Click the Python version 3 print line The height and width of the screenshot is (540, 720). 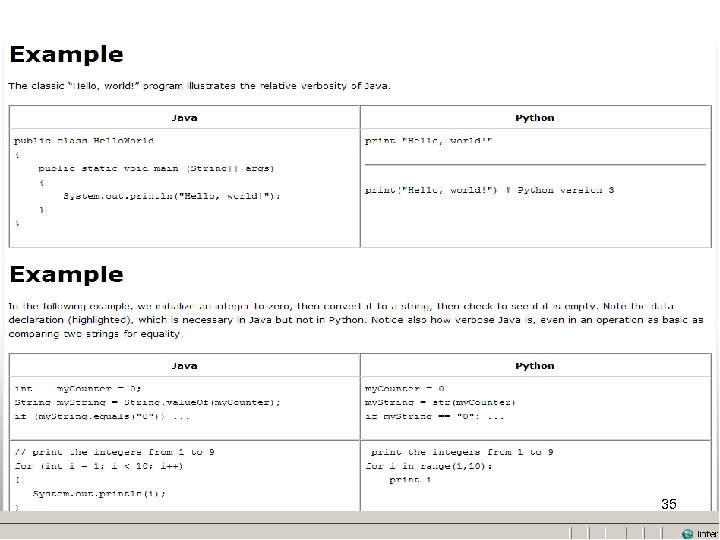coord(489,189)
